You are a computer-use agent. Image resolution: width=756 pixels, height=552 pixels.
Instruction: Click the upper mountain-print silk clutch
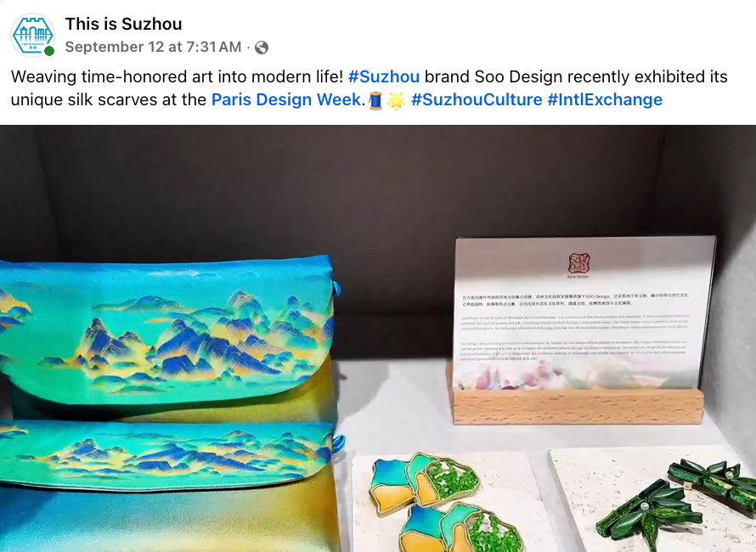(x=169, y=335)
